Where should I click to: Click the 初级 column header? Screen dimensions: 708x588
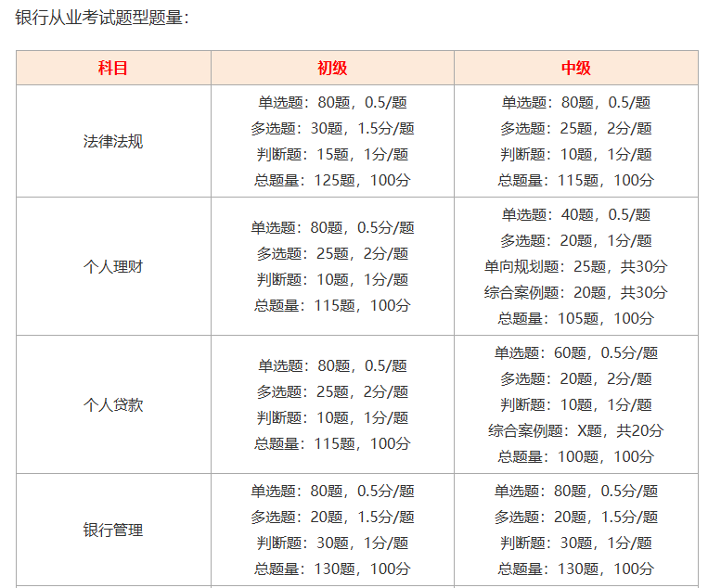point(332,69)
